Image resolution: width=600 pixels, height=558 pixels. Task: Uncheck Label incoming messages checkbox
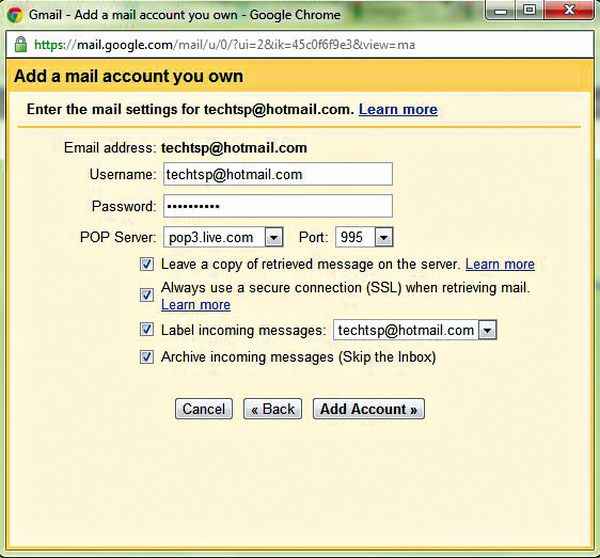point(147,329)
